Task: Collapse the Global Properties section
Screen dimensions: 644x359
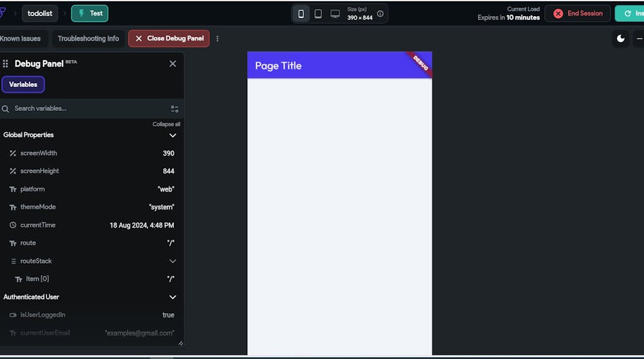Action: (x=173, y=135)
